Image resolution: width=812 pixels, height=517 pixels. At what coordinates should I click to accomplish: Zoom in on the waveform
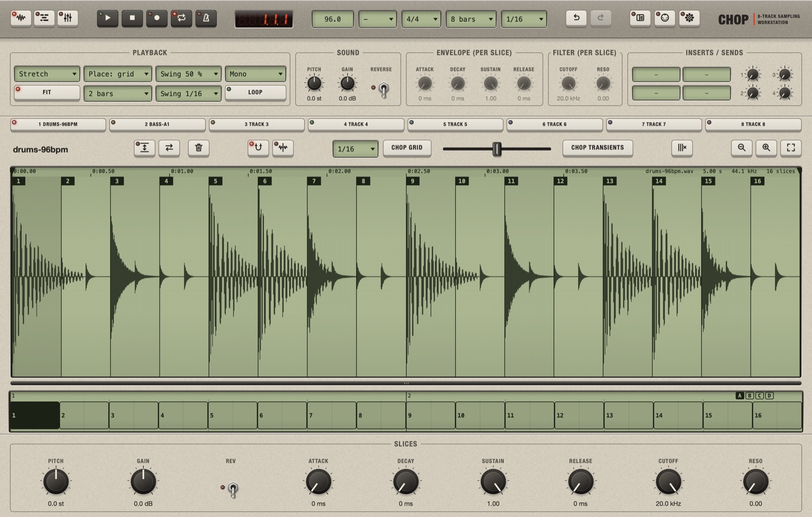click(766, 148)
